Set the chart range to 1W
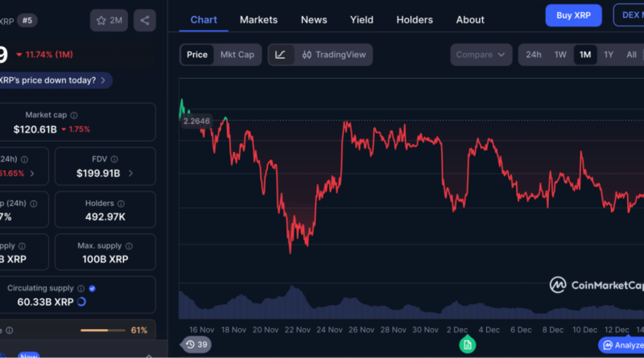Image resolution: width=644 pixels, height=358 pixels. (x=560, y=55)
